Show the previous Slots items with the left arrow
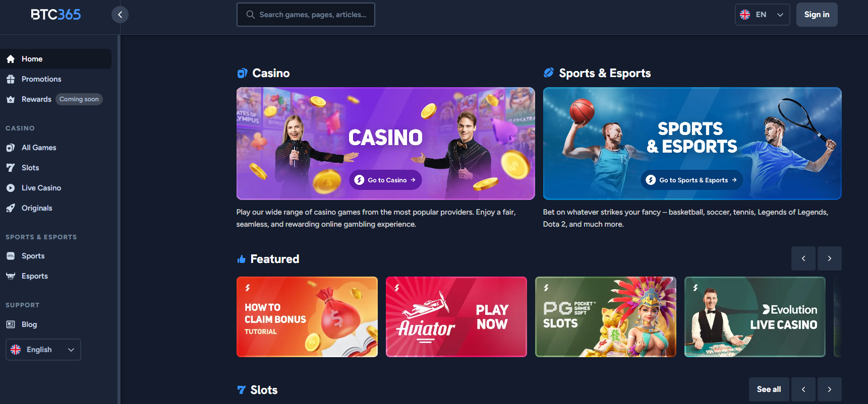 803,389
